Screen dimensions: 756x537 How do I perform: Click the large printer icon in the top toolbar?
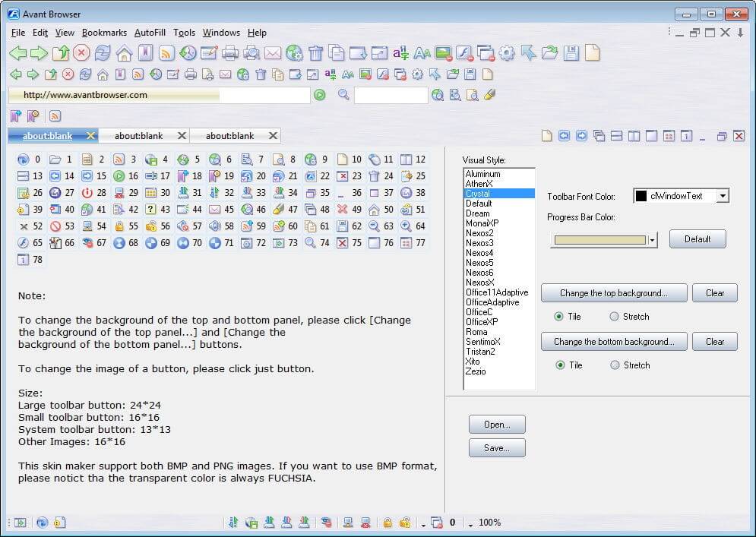[x=230, y=53]
